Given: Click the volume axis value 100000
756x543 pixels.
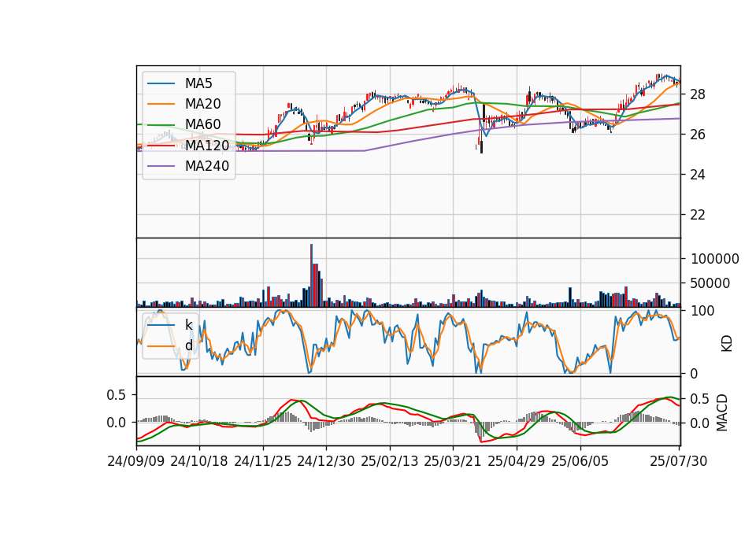Looking at the screenshot, I should (x=715, y=259).
